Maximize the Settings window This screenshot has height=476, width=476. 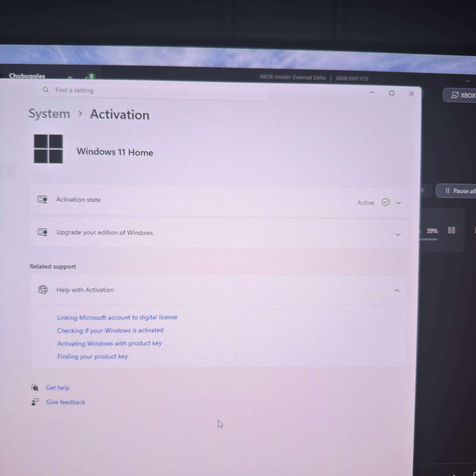click(x=391, y=93)
